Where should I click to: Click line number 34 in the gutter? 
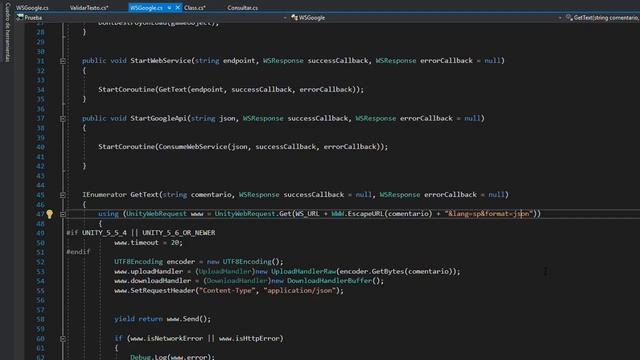[x=40, y=90]
